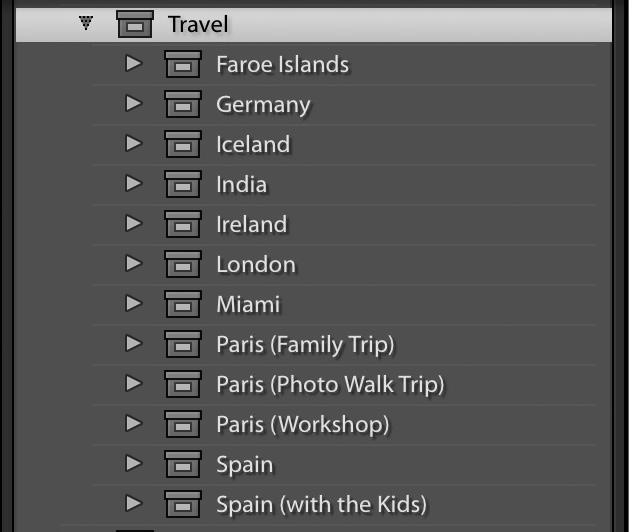Click the Germany collection set icon
Image resolution: width=629 pixels, height=532 pixels.
(x=183, y=104)
